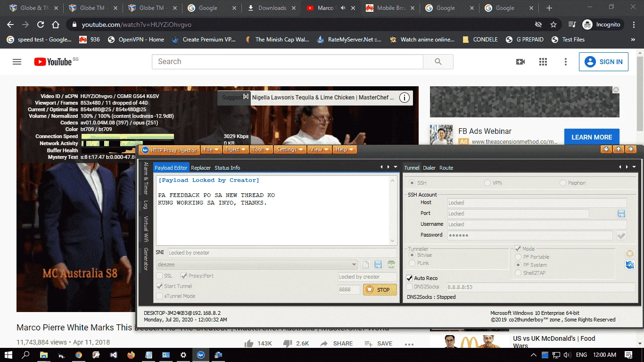This screenshot has width=644, height=362.
Task: Open the File menu in HTTP Proxy Injector
Action: tap(211, 150)
